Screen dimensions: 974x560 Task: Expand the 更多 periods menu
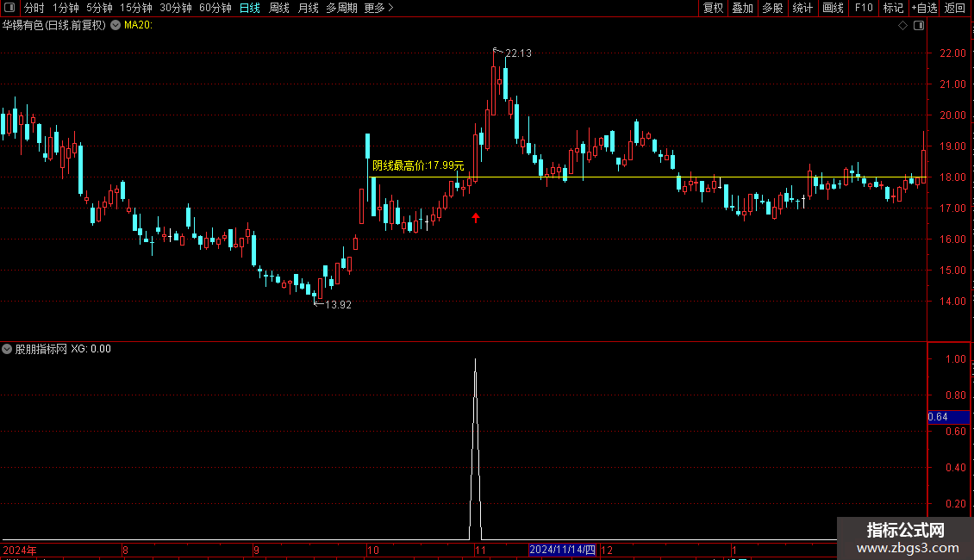pyautogui.click(x=378, y=8)
